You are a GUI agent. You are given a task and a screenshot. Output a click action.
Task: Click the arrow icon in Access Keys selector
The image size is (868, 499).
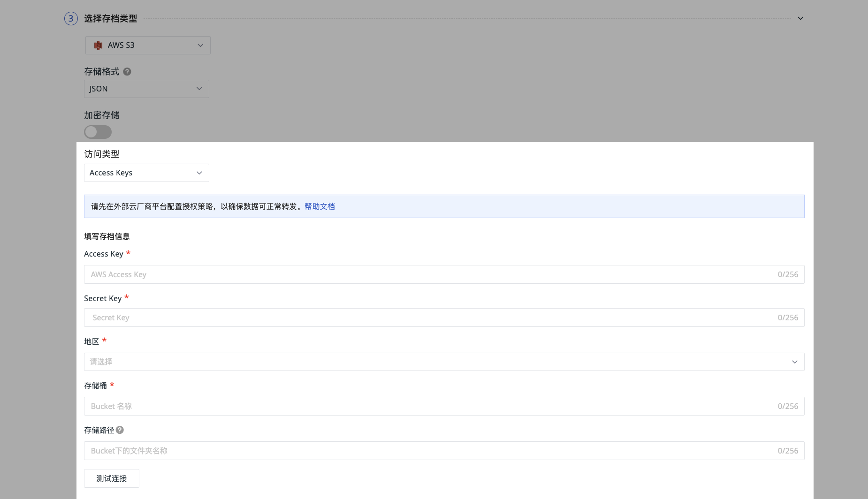[199, 173]
